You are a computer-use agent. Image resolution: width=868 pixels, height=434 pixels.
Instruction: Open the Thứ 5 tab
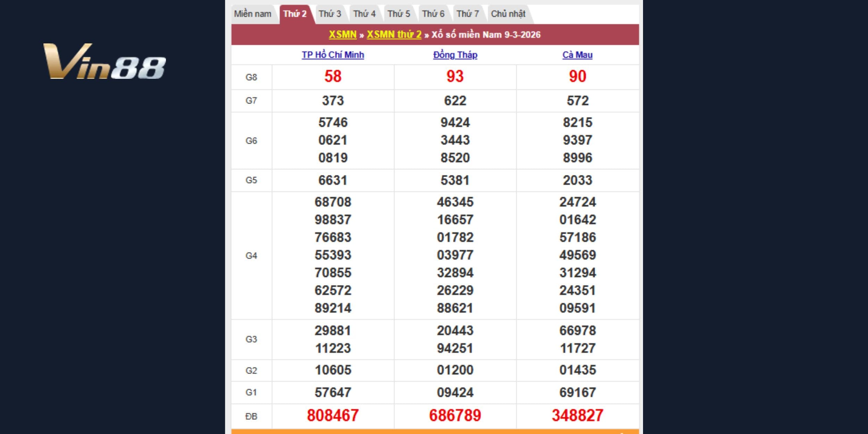point(399,14)
